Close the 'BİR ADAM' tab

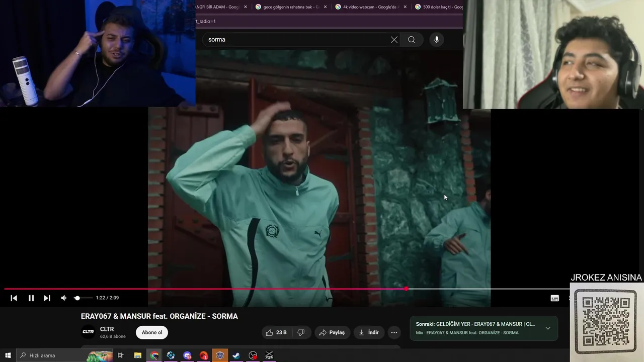coord(246,7)
